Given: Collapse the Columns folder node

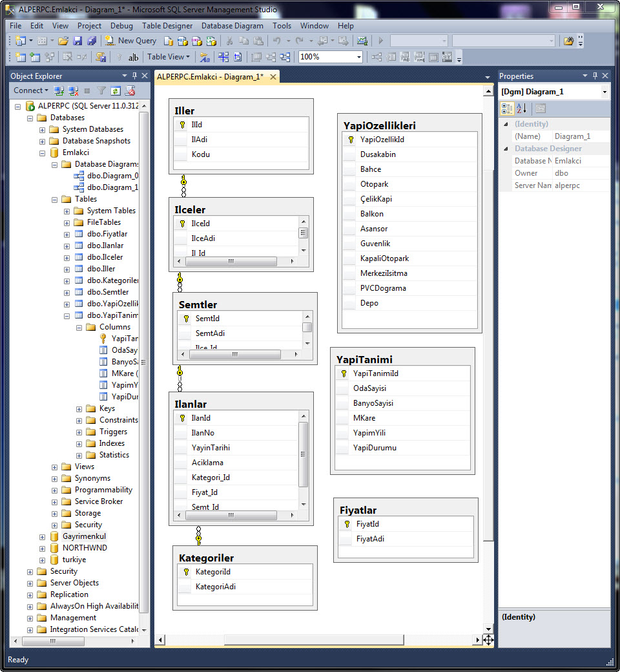Looking at the screenshot, I should [x=79, y=328].
